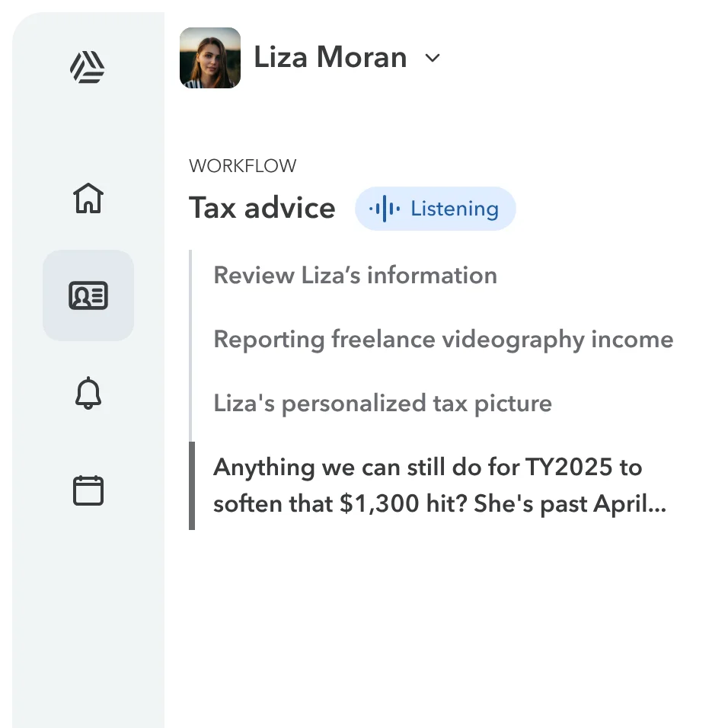
Task: Expand the chevron next to Liza Moran
Action: pos(433,58)
